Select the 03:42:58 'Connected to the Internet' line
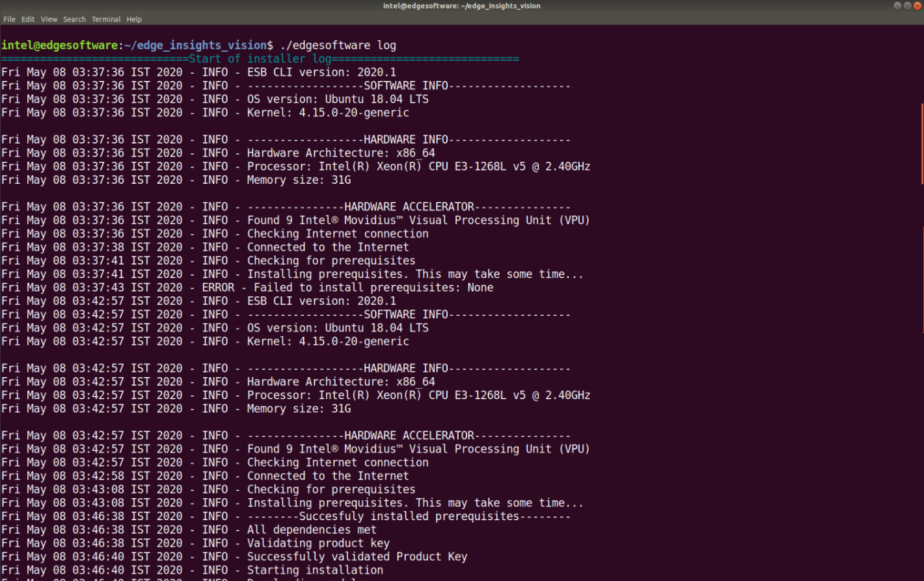924x581 pixels. click(205, 476)
